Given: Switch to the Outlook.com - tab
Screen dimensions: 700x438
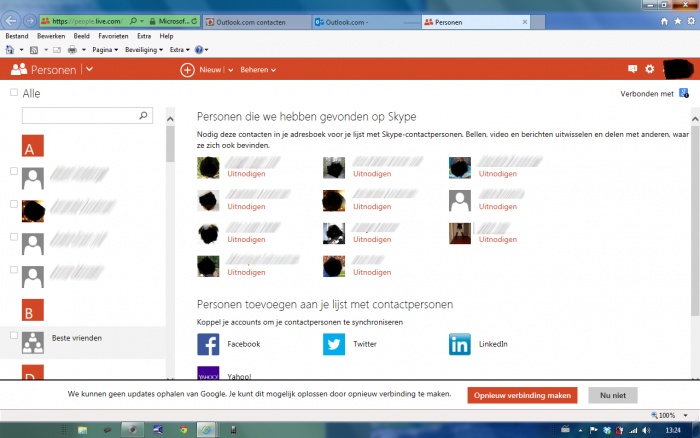Looking at the screenshot, I should [x=367, y=22].
